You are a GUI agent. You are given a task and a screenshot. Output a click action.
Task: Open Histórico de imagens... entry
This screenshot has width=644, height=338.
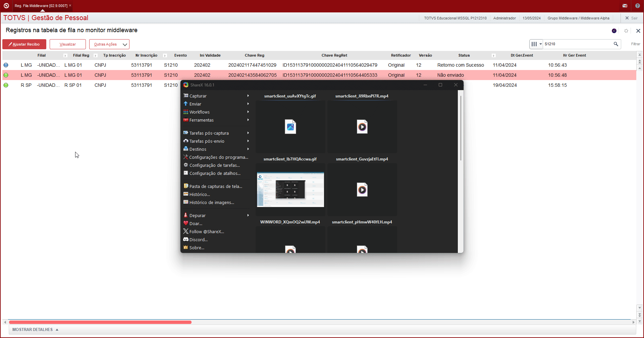[x=216, y=202]
